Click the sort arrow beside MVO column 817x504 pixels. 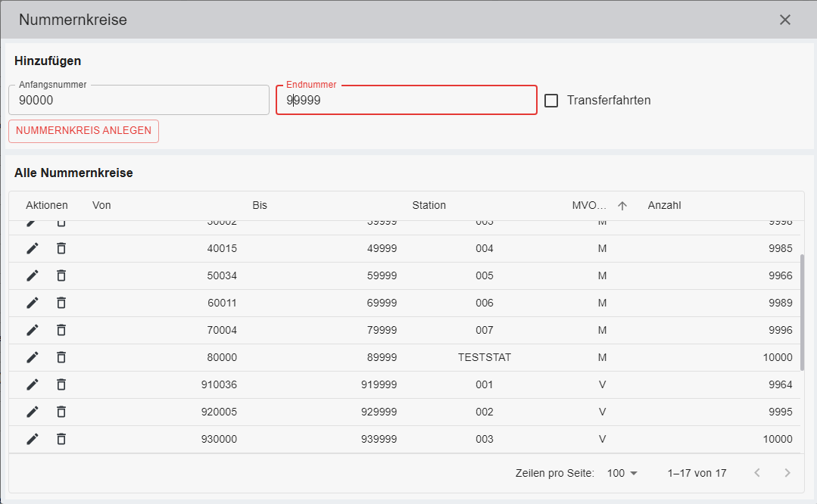622,205
